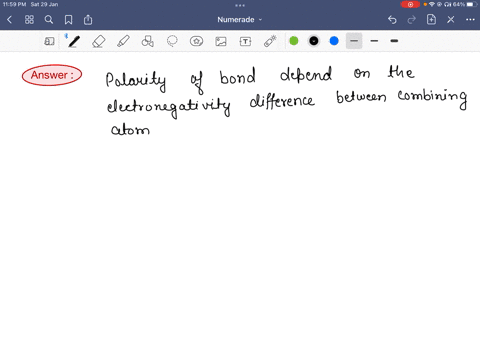Screen dimensions: 480x360
Task: Open the Elements sticker tool
Action: (196, 41)
